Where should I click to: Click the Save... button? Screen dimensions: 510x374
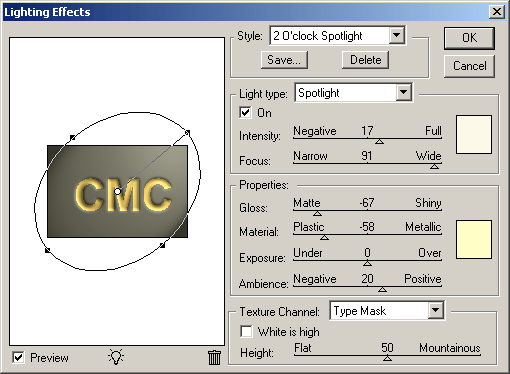pyautogui.click(x=284, y=60)
